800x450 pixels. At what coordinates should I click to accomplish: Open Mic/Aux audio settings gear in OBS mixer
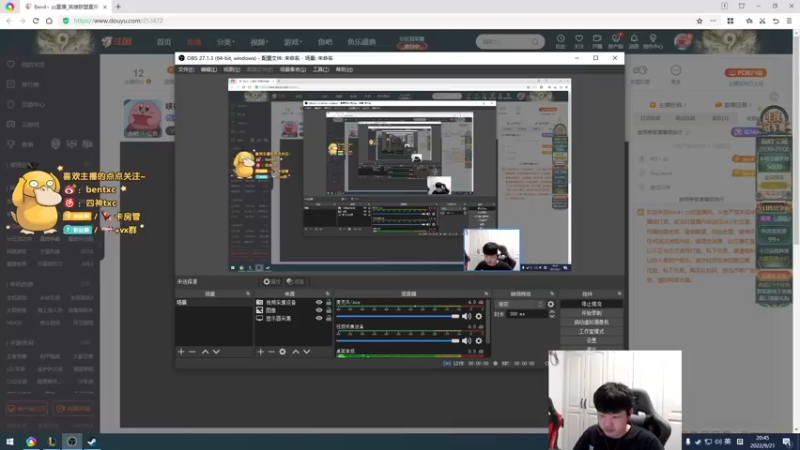point(479,316)
